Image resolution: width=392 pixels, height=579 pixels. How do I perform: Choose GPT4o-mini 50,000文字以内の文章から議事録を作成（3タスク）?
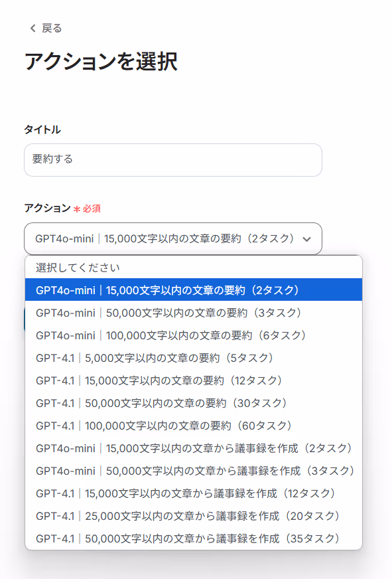click(194, 471)
